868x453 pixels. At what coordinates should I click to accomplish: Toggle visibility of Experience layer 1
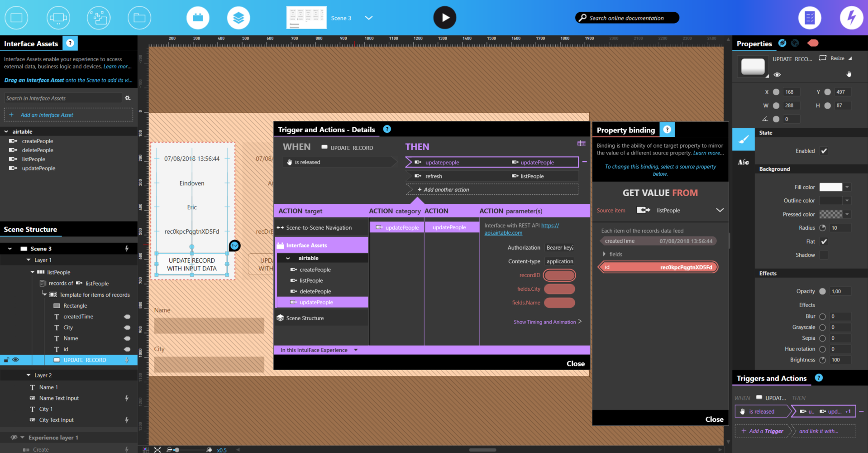click(14, 437)
